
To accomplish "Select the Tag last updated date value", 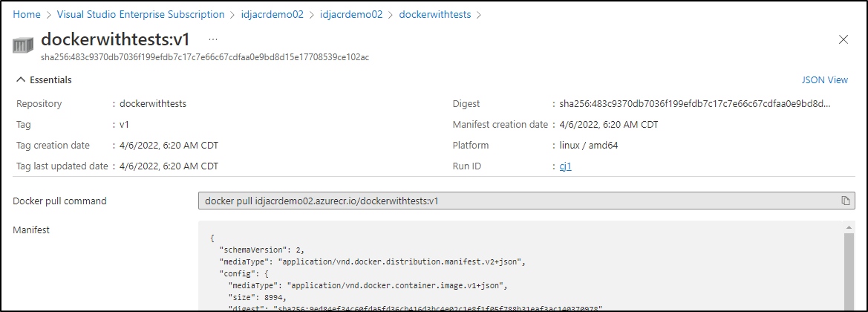I will [x=169, y=166].
